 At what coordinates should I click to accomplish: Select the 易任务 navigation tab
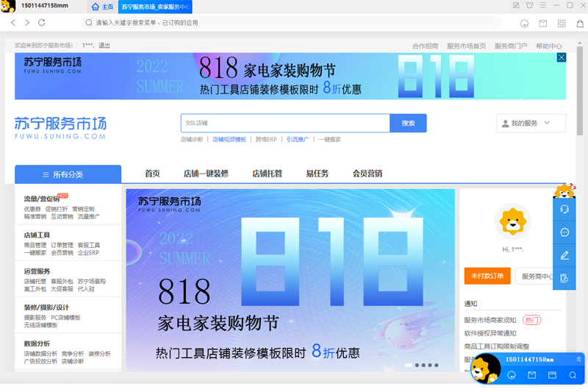(x=317, y=174)
